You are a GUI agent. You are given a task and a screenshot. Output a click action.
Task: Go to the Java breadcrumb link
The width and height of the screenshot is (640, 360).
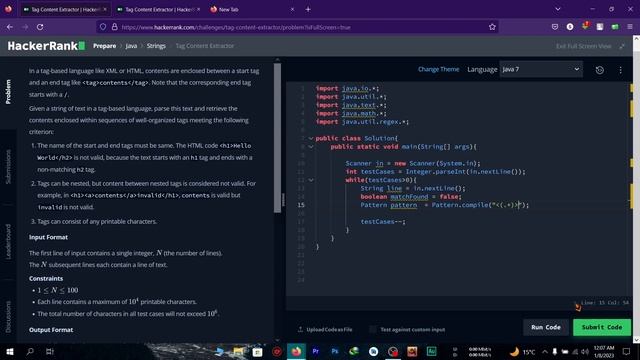(x=131, y=46)
